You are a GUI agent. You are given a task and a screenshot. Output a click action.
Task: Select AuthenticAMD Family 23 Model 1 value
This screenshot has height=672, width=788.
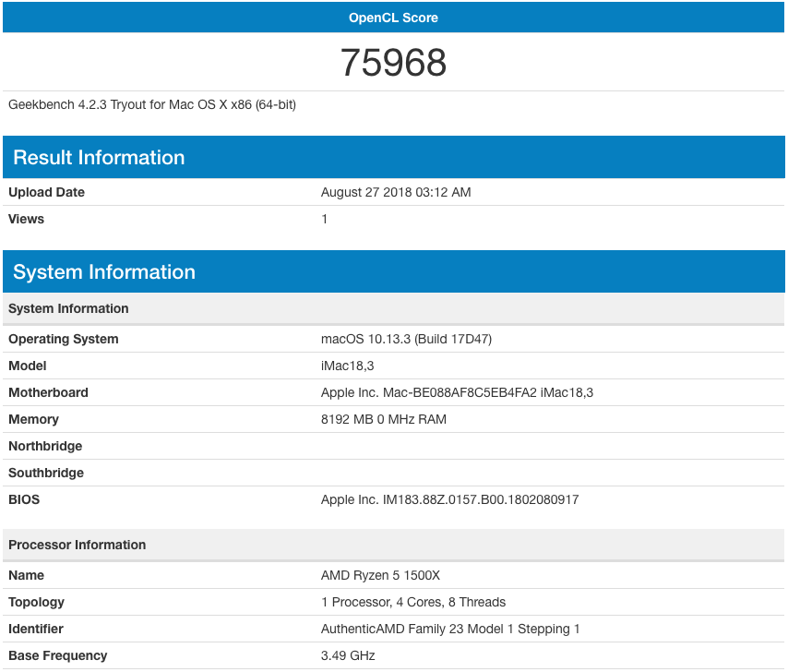point(451,629)
